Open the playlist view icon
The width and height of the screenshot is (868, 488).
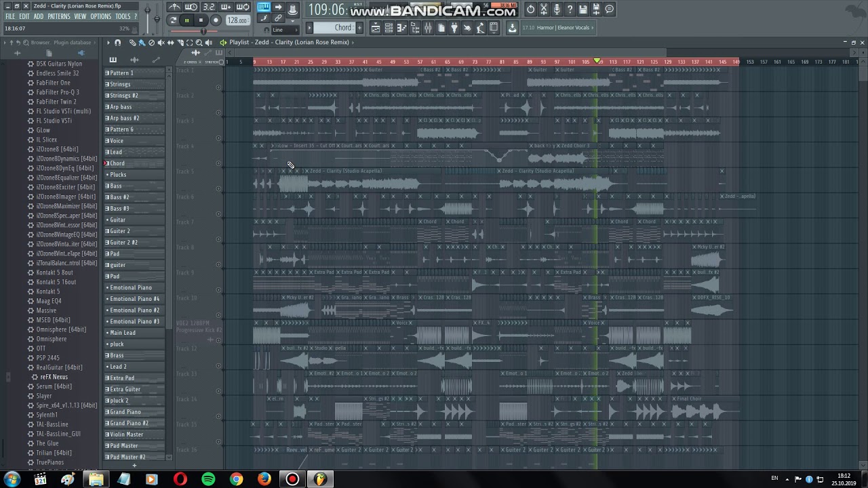pyautogui.click(x=375, y=28)
